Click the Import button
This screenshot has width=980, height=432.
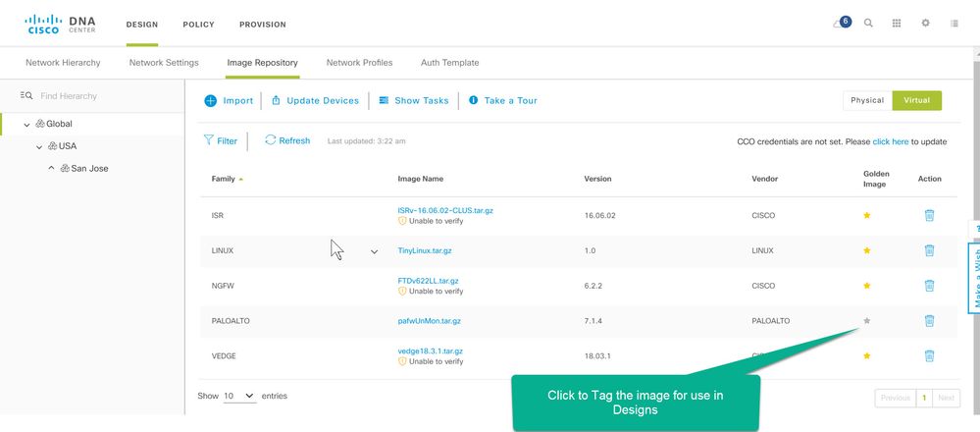click(x=229, y=101)
